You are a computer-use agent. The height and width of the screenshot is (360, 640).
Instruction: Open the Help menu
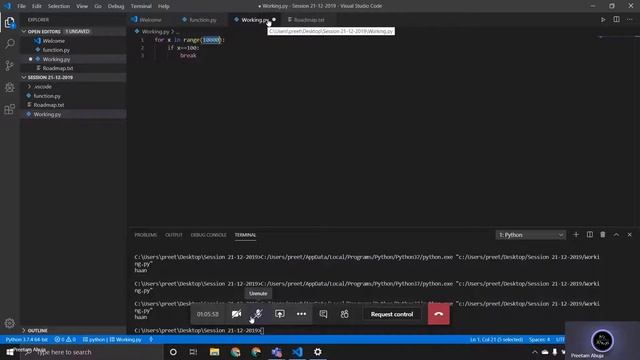tap(164, 6)
